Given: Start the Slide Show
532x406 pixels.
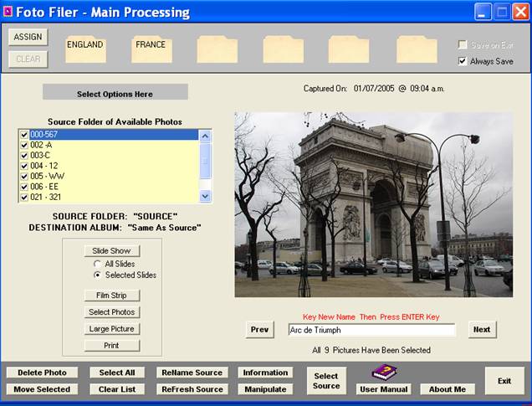Looking at the screenshot, I should (112, 250).
